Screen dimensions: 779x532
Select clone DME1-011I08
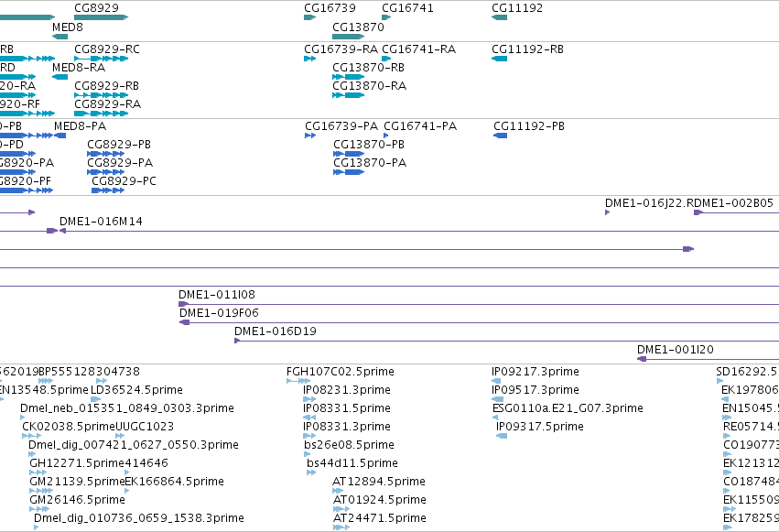tap(479, 304)
